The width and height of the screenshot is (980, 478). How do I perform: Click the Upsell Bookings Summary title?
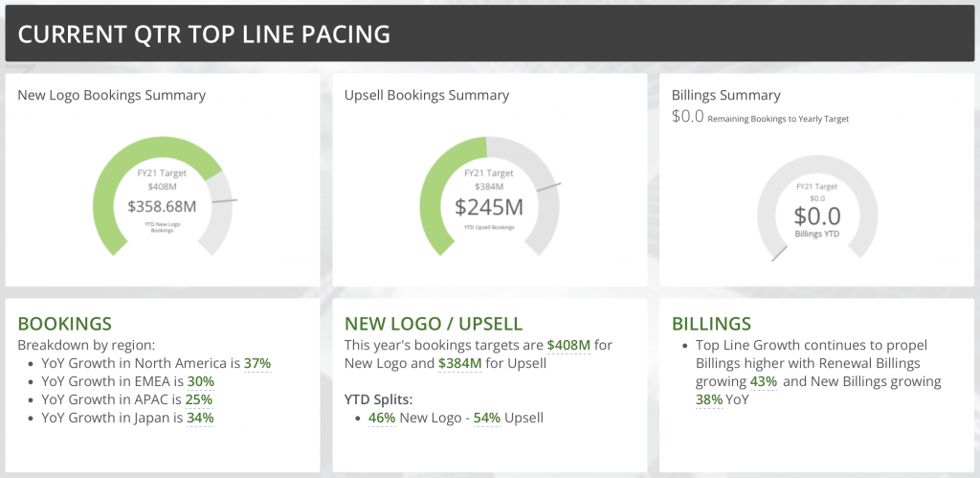[427, 95]
